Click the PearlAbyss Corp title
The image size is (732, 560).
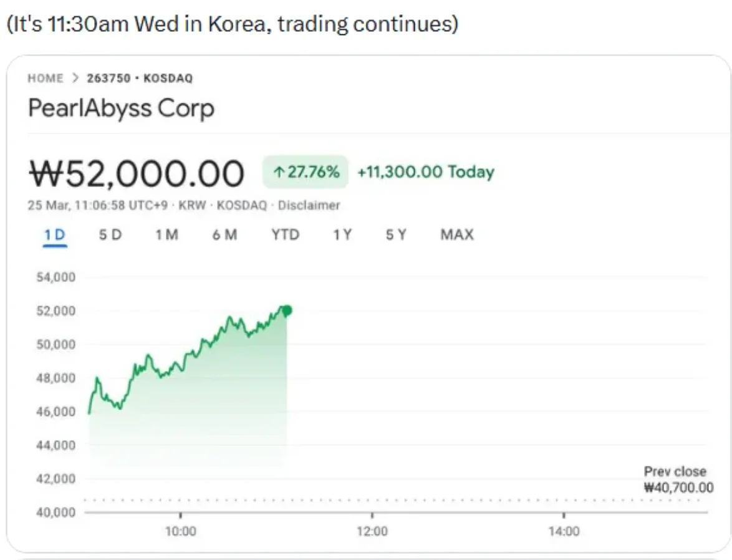coord(121,109)
